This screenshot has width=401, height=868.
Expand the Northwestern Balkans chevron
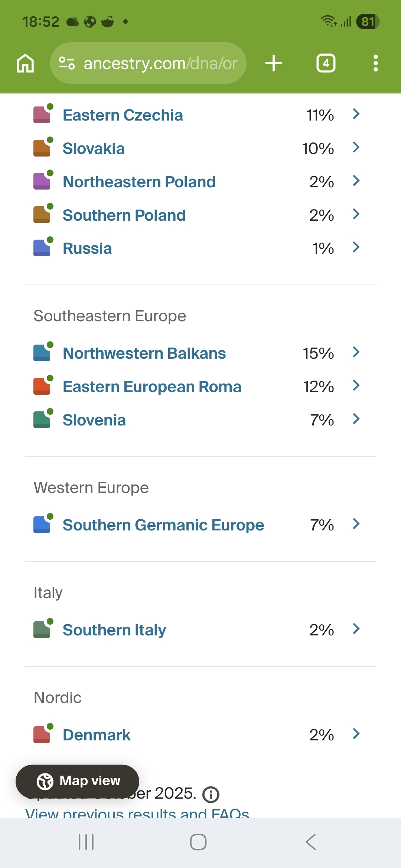click(x=356, y=352)
